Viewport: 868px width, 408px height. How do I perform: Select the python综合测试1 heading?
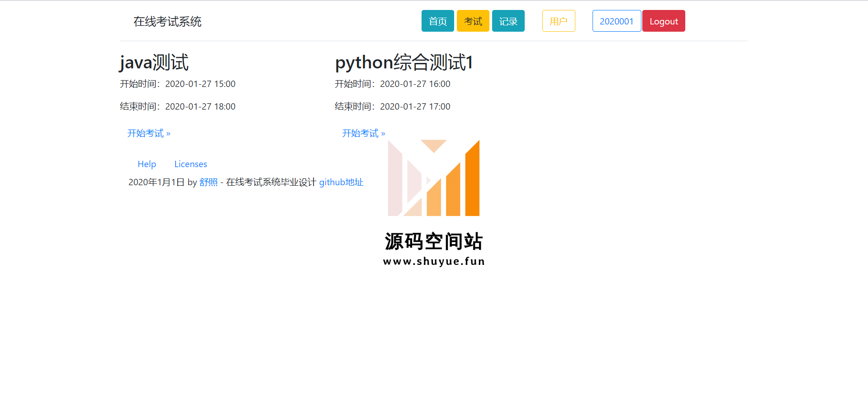pos(404,62)
